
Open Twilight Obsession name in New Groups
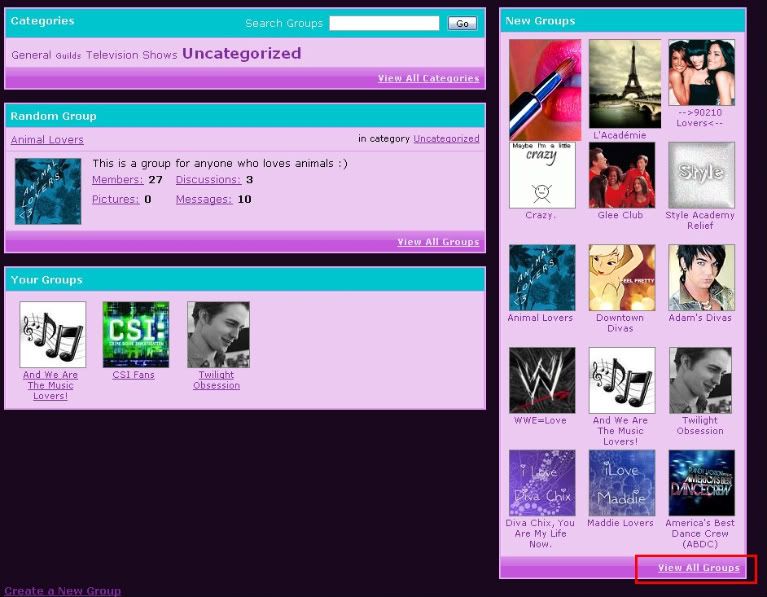(700, 426)
